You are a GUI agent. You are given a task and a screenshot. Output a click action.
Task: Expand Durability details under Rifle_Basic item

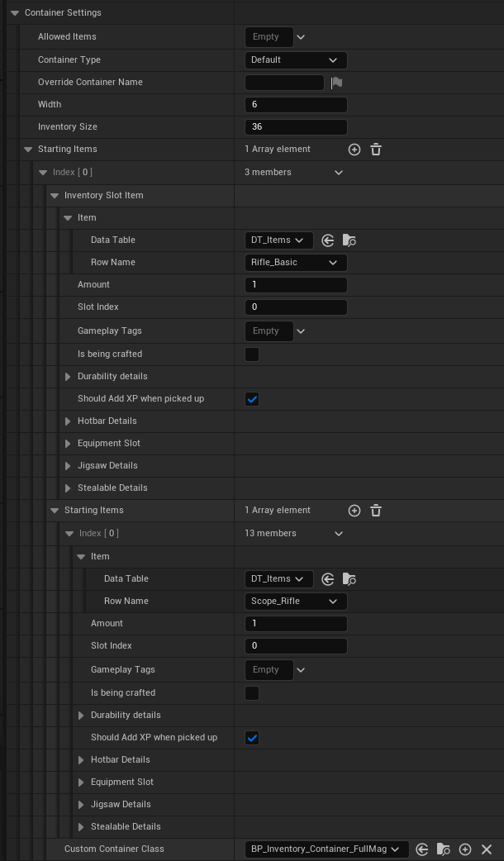[68, 377]
